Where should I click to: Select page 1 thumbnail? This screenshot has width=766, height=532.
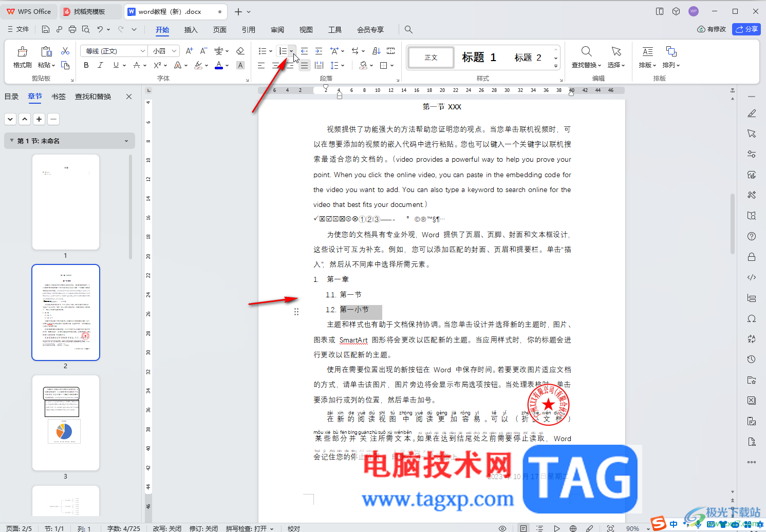[x=66, y=202]
